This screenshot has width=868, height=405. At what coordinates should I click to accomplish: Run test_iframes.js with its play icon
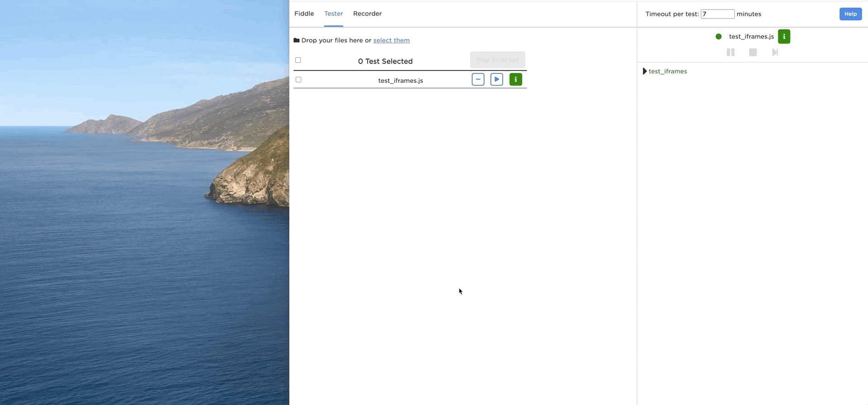[496, 80]
